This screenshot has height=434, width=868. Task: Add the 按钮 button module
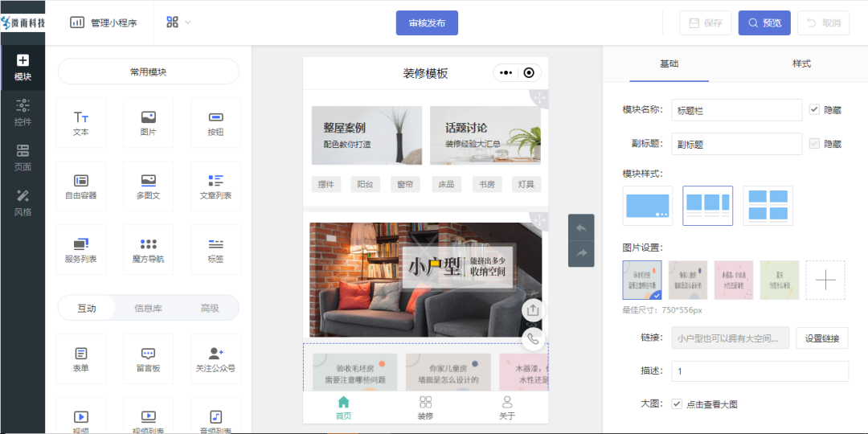pos(215,122)
